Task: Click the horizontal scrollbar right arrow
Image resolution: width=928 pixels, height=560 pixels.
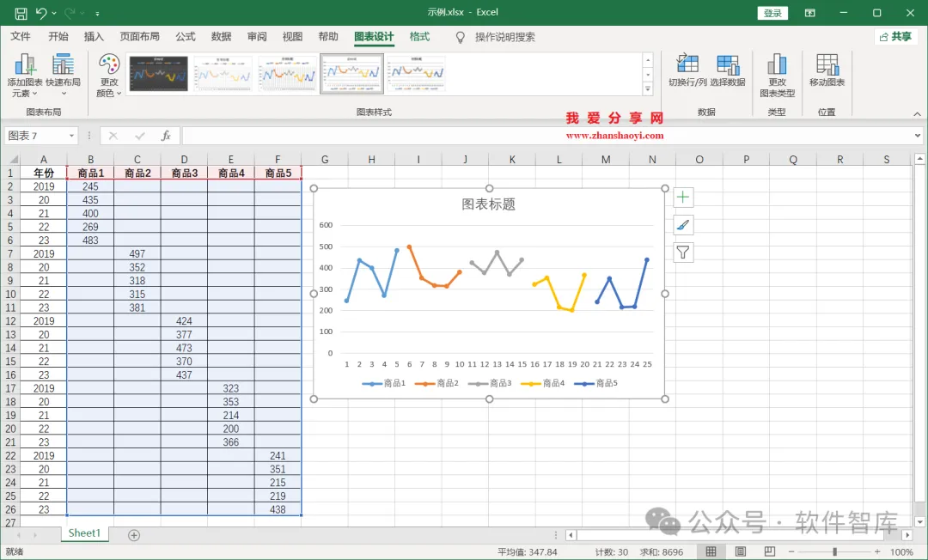Action: (907, 535)
